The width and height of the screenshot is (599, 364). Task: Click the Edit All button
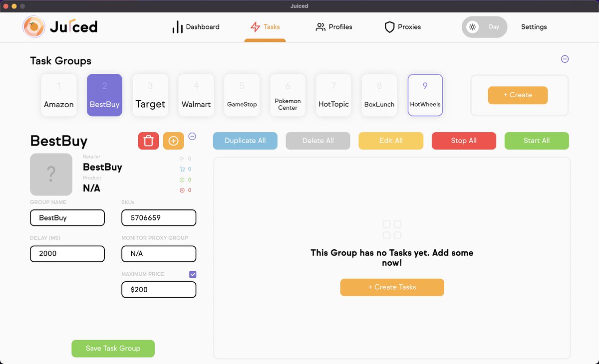click(x=391, y=141)
